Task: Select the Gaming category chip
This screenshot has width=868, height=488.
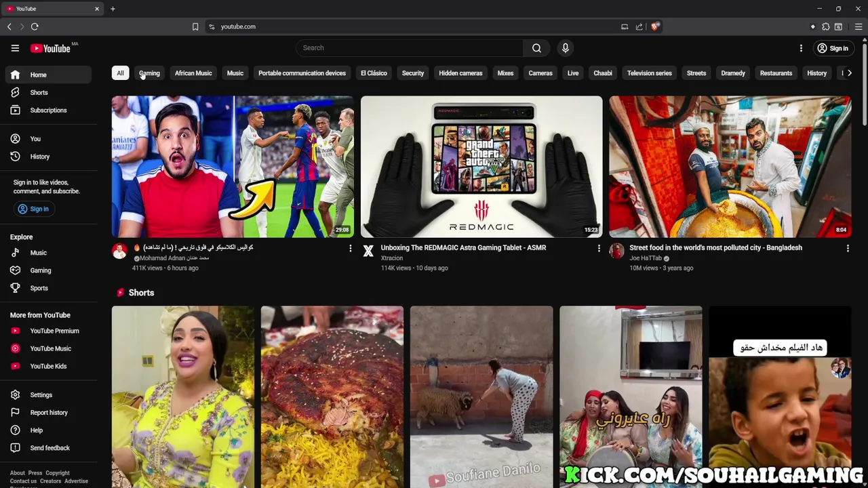Action: [149, 73]
